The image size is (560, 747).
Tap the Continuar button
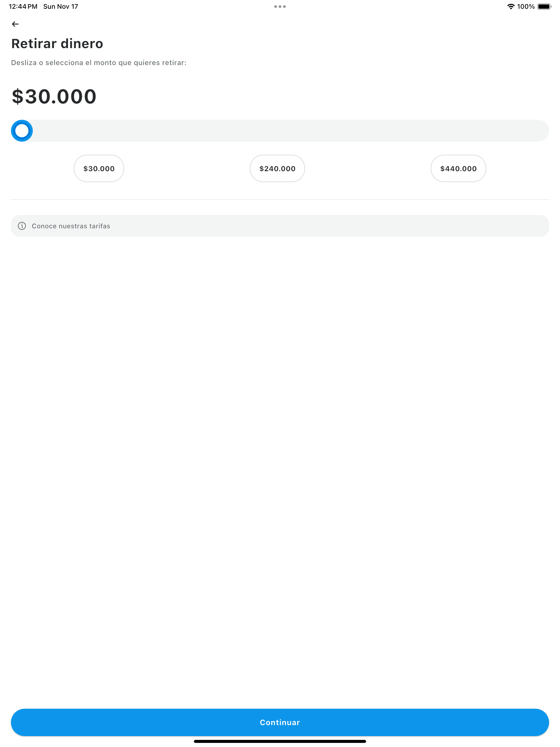280,722
